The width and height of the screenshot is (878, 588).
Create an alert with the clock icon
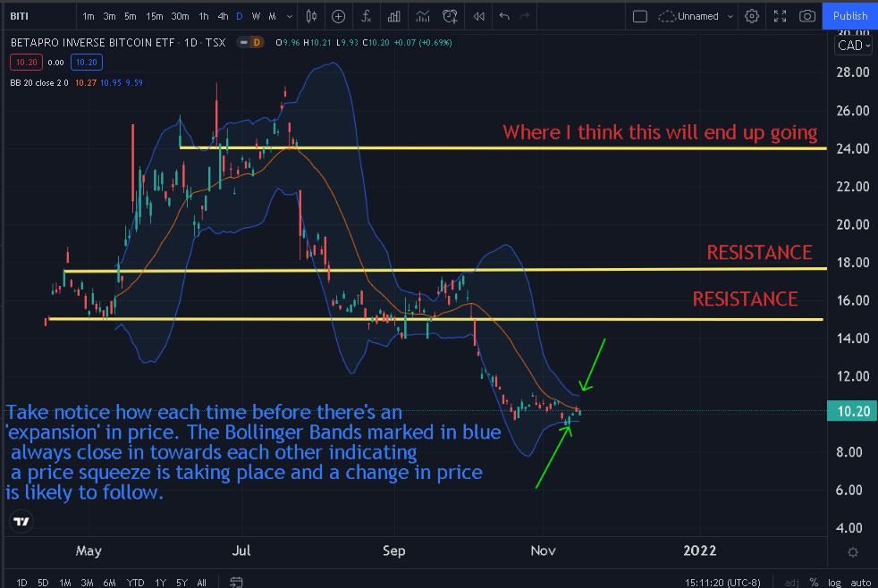click(x=450, y=16)
